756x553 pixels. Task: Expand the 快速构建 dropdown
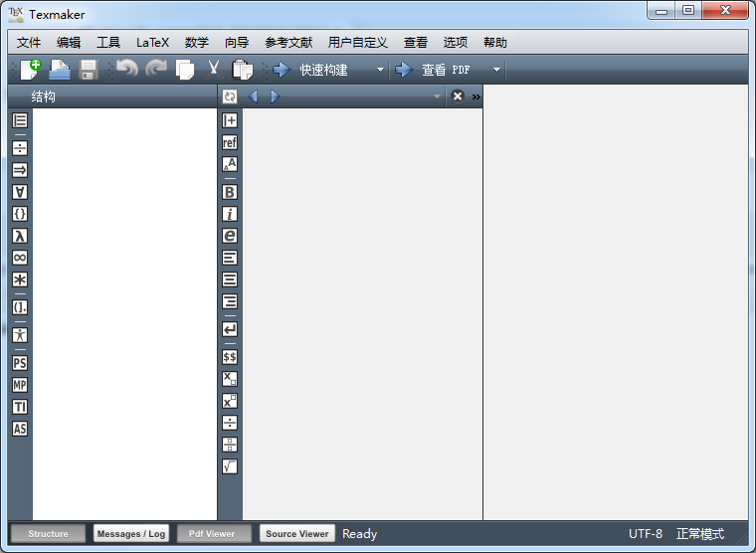click(x=380, y=70)
